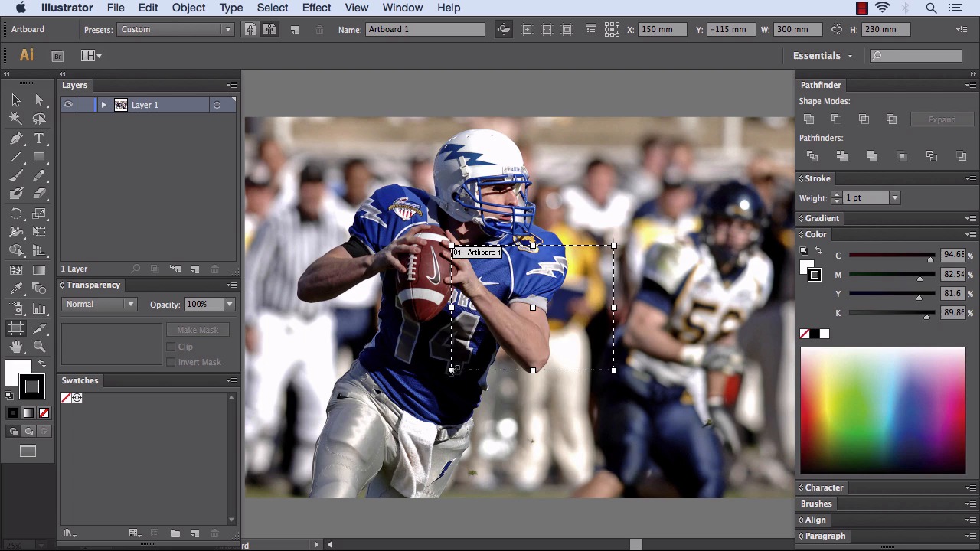Open the Opacity dropdown arrow
This screenshot has height=551, width=980.
click(229, 305)
